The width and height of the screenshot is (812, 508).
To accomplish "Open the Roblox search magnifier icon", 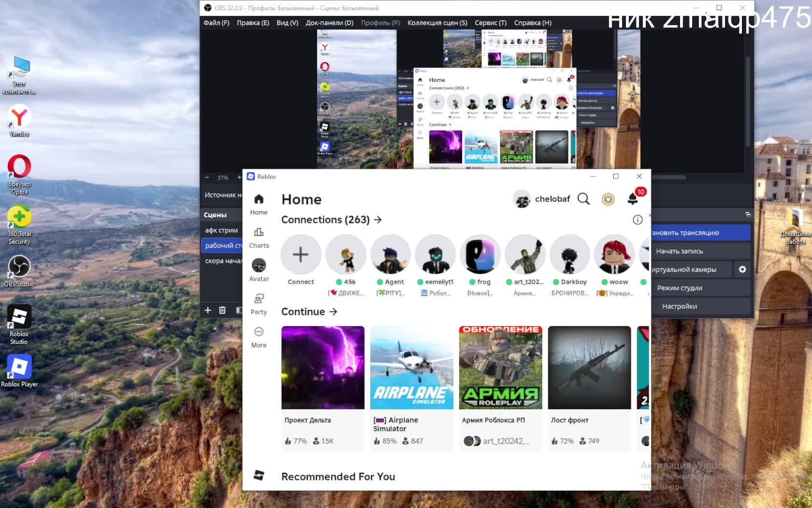I will click(x=583, y=199).
